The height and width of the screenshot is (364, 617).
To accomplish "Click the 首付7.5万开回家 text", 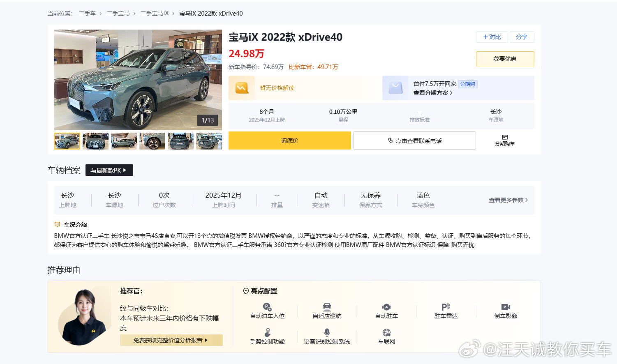I will 434,84.
